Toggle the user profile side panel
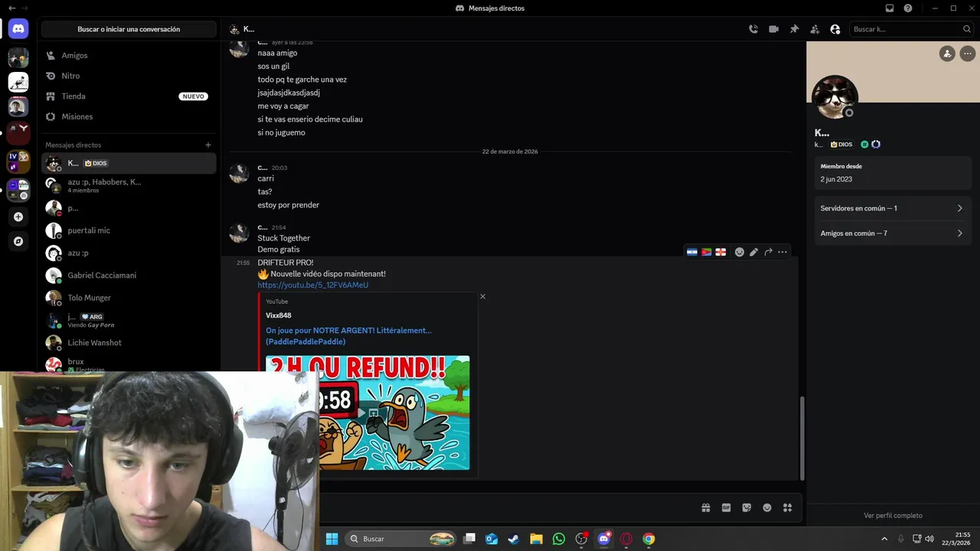Image resolution: width=980 pixels, height=551 pixels. click(x=835, y=29)
